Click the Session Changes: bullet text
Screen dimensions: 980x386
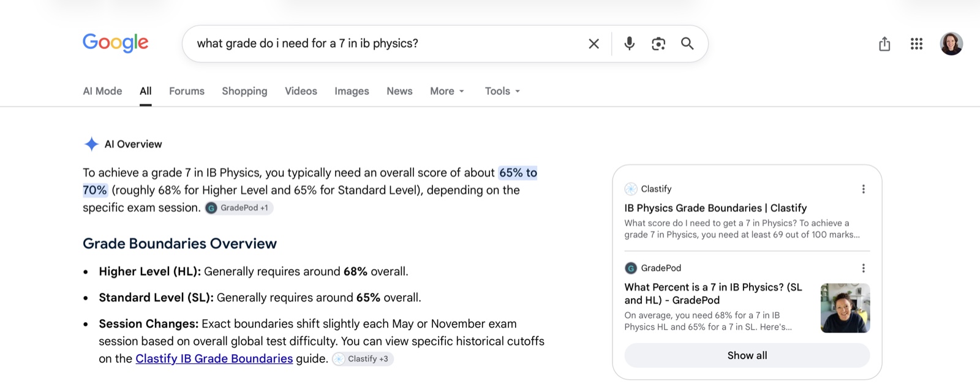click(148, 324)
